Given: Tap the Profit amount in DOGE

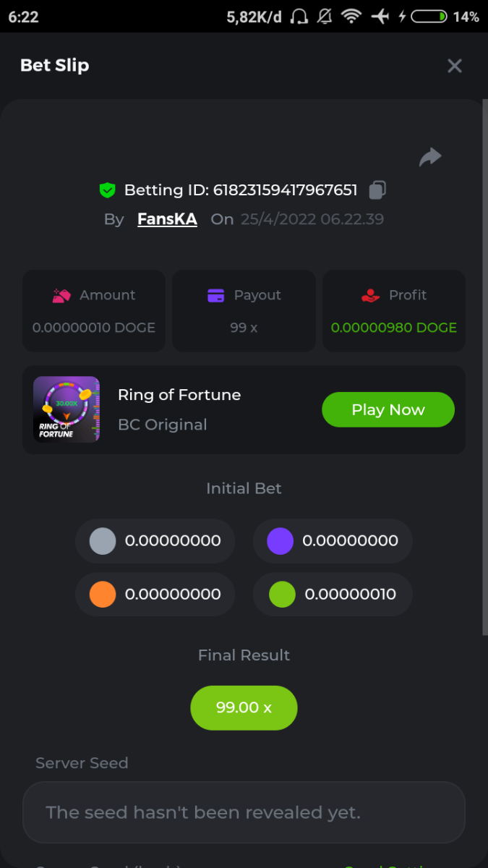Looking at the screenshot, I should (x=394, y=328).
